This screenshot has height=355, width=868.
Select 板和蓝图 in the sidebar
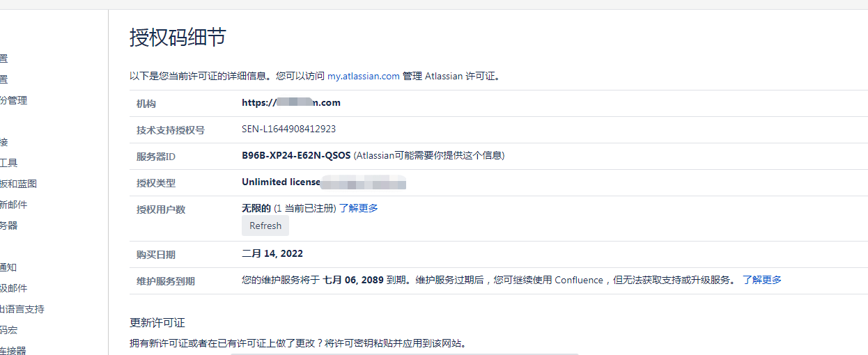[18, 184]
